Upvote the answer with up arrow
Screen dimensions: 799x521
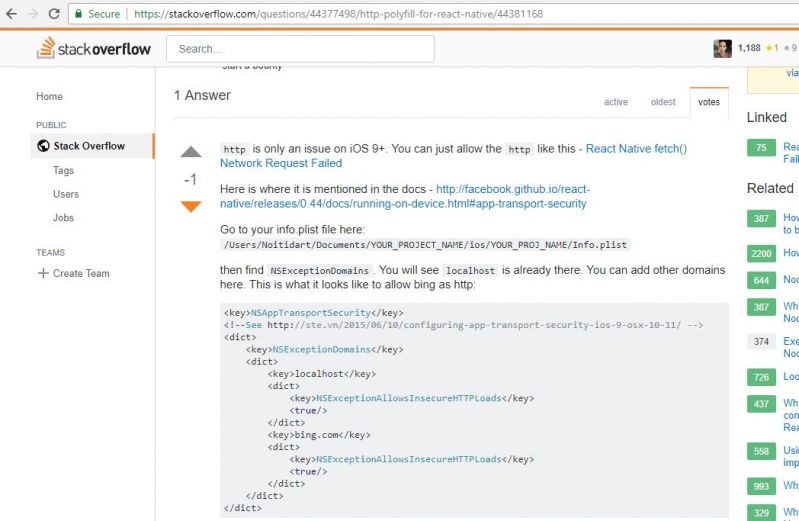tap(190, 153)
